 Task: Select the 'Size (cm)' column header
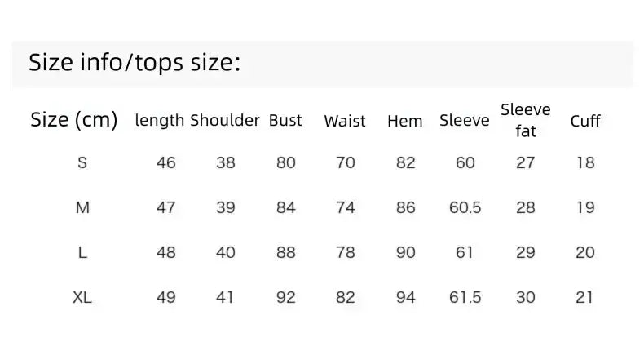(x=74, y=120)
